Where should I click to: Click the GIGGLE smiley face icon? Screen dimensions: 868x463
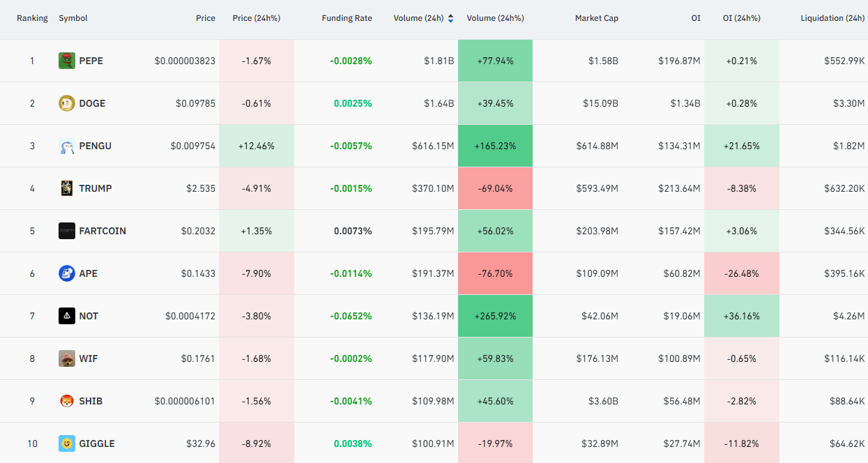(x=67, y=443)
